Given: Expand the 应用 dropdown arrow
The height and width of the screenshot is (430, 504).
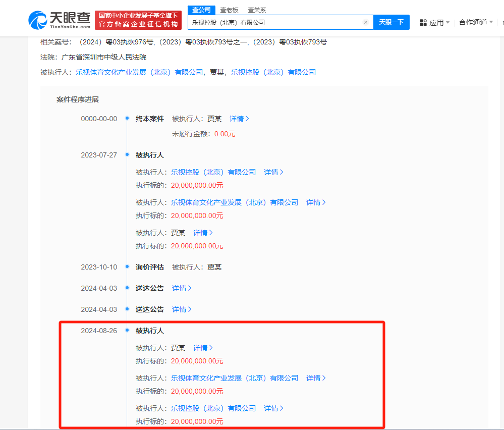Looking at the screenshot, I should [447, 22].
